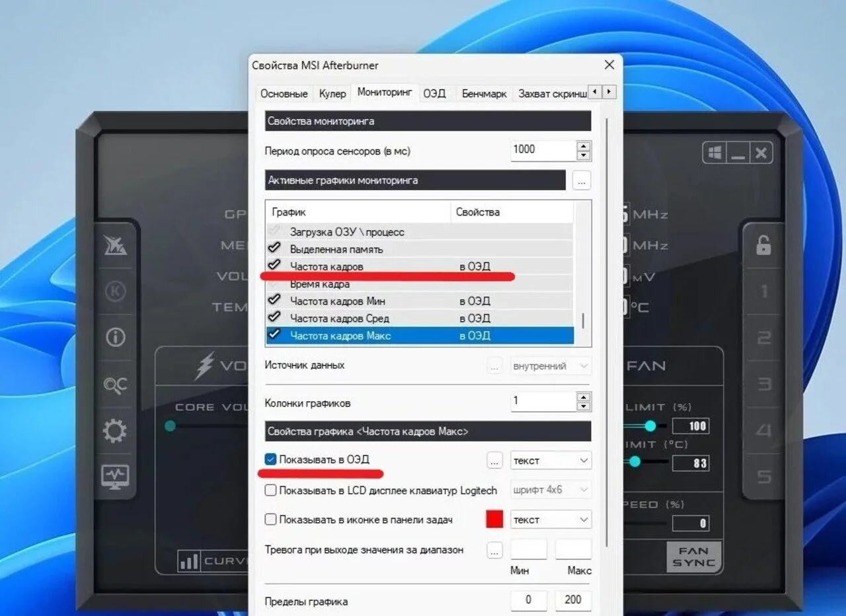Click the ellipsis button for Тревога при выходе
Viewport: 846px width, 616px height.
(x=495, y=550)
